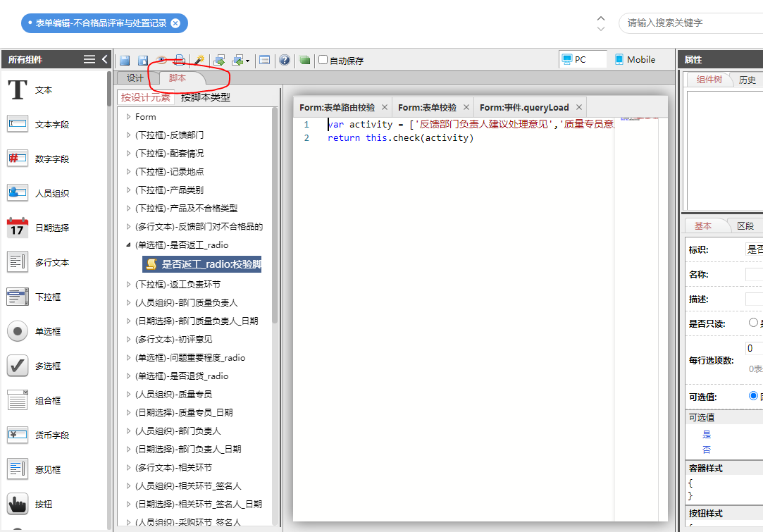Click the blue help question mark icon
Screen dimensions: 763x532
pyautogui.click(x=285, y=61)
